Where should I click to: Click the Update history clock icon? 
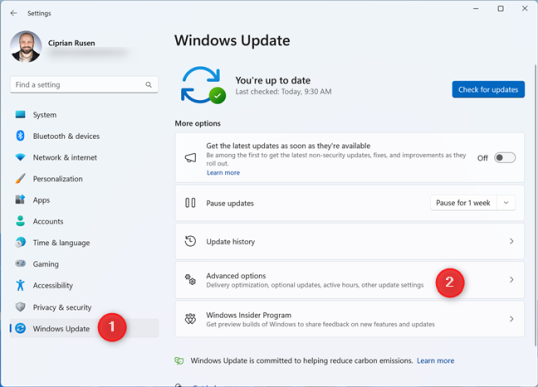pyautogui.click(x=190, y=241)
